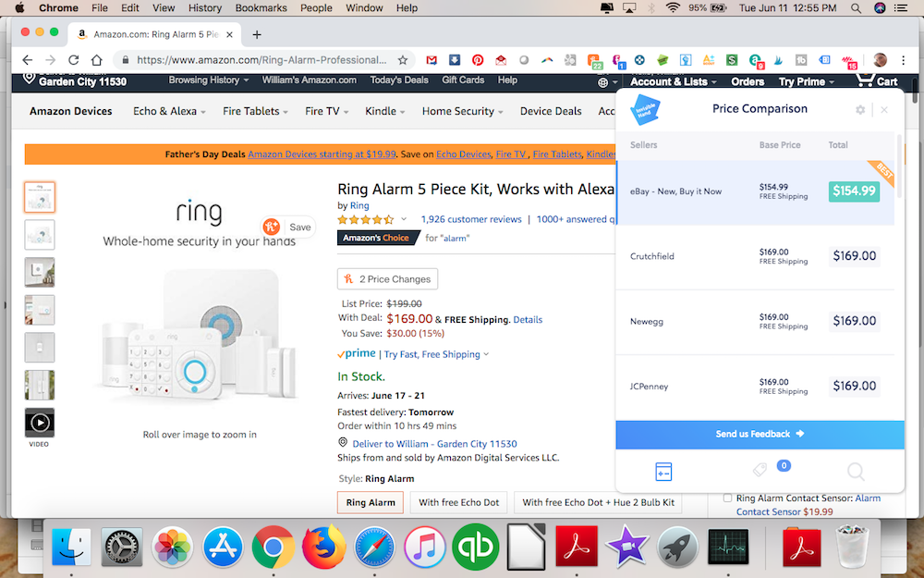Select the first product thumbnail image

(40, 197)
